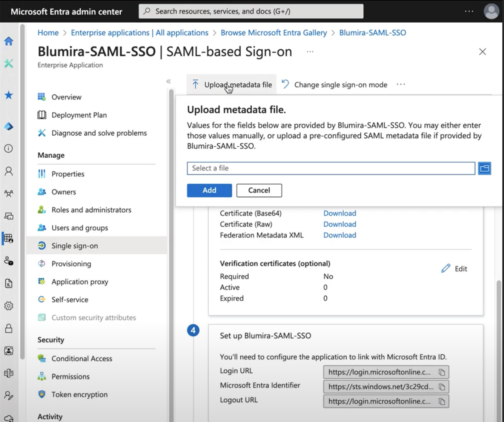Click the Add button
The image size is (504, 422).
(209, 190)
